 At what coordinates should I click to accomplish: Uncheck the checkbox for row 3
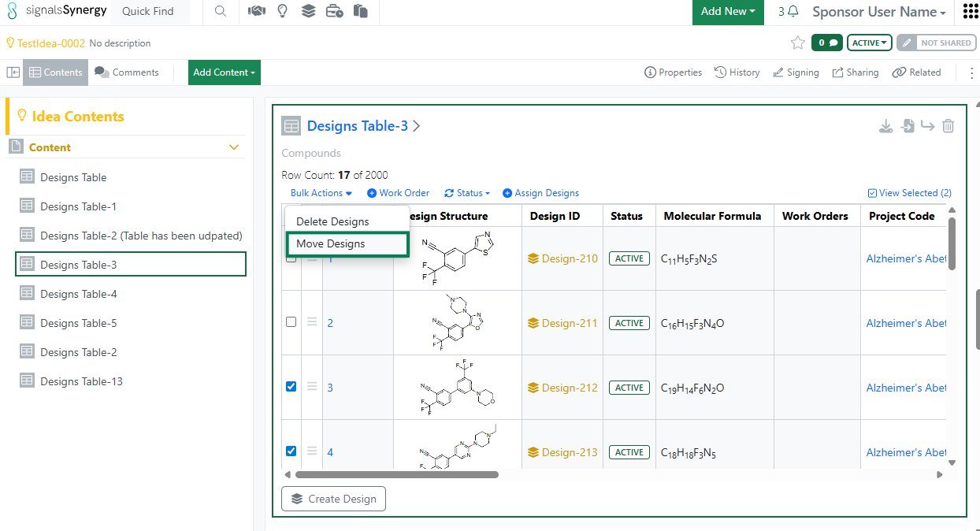click(291, 387)
